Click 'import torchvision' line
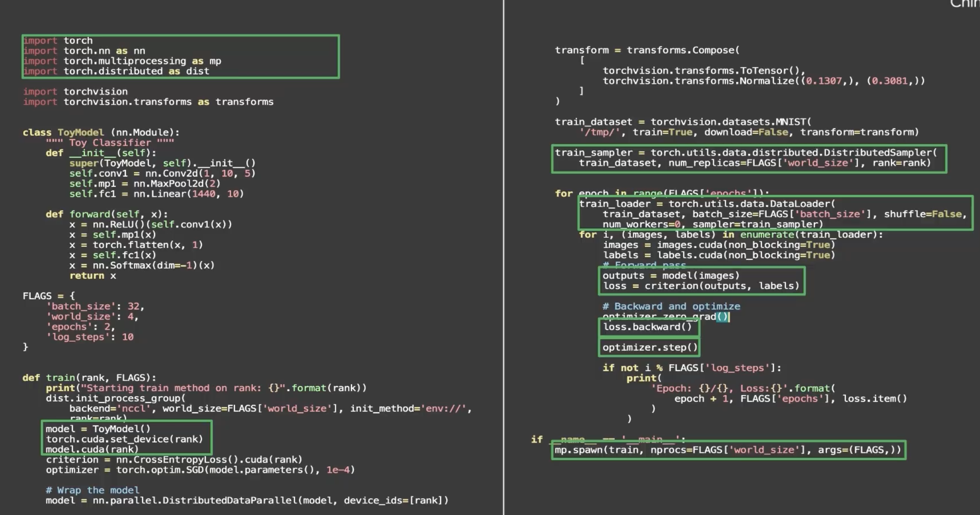The height and width of the screenshot is (515, 980). click(75, 92)
